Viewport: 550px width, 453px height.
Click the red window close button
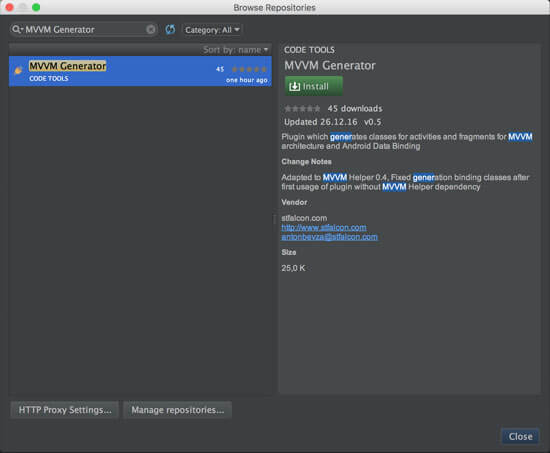pyautogui.click(x=9, y=7)
